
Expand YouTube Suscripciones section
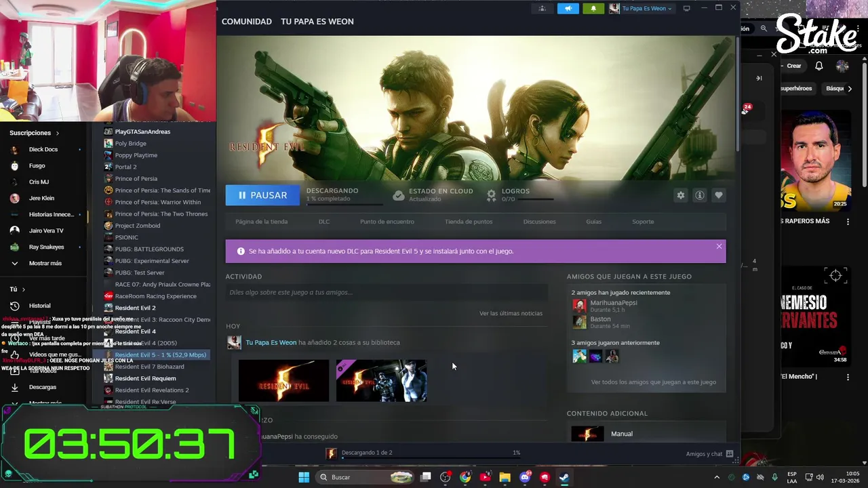(x=35, y=133)
